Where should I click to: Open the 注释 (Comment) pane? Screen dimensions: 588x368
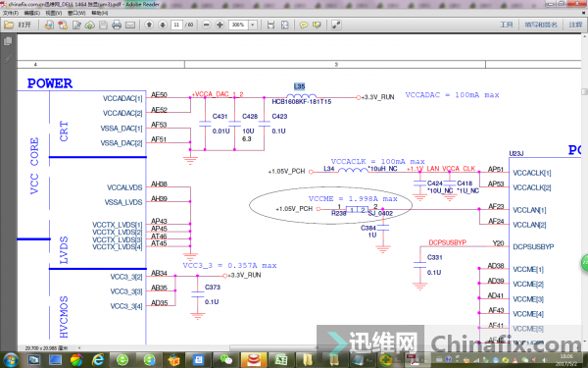[575, 25]
